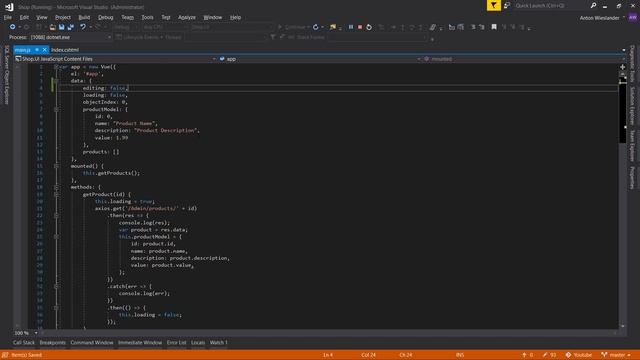
Task: Open the zoom 100 % dropdown
Action: 36,333
